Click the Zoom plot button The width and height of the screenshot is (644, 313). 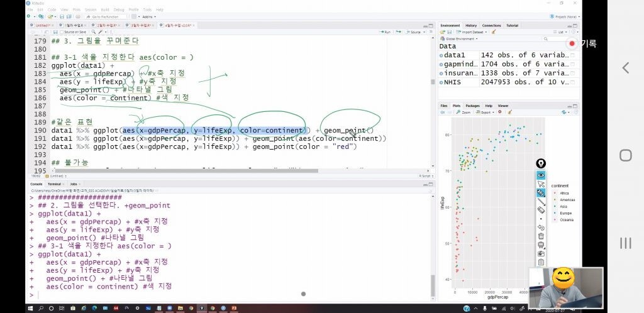(x=464, y=113)
